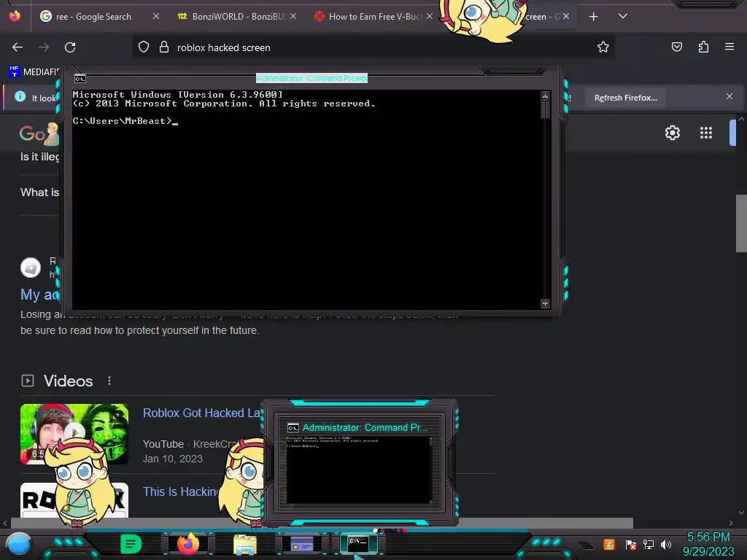The height and width of the screenshot is (560, 747).
Task: Open the Action Center flag icon
Action: coord(631,544)
